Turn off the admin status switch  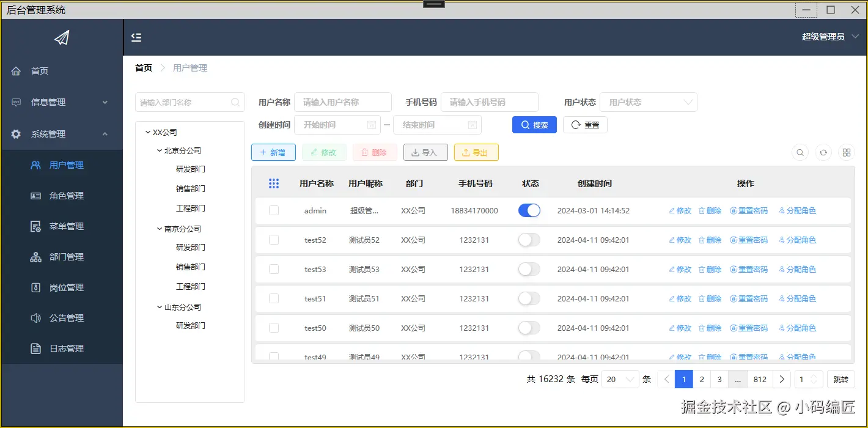529,210
